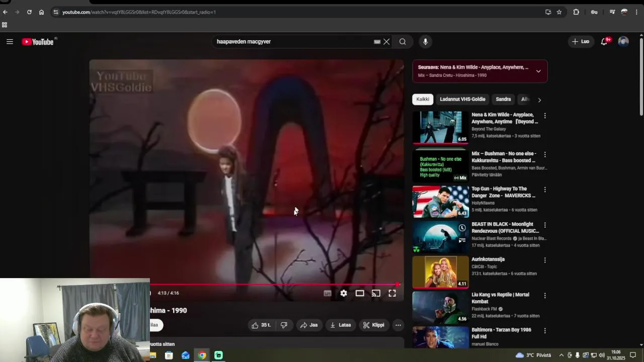The width and height of the screenshot is (644, 362).
Task: Toggle theater mode in the player
Action: pyautogui.click(x=360, y=293)
